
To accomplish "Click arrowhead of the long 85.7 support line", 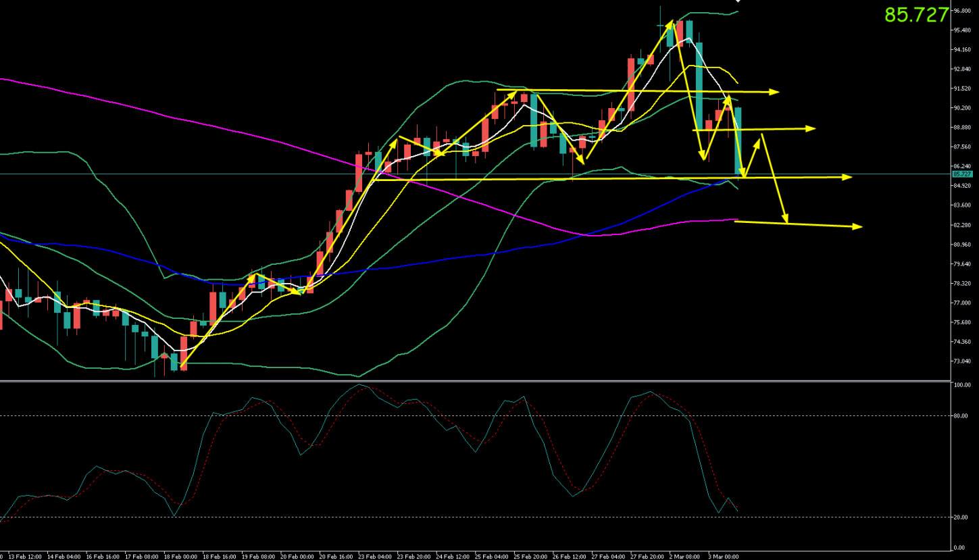I will pyautogui.click(x=847, y=177).
